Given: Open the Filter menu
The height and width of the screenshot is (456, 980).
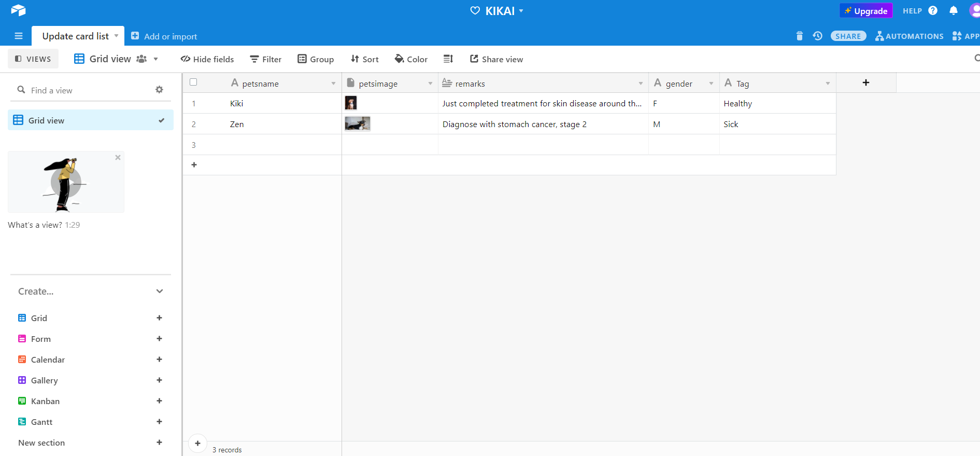Looking at the screenshot, I should tap(265, 59).
